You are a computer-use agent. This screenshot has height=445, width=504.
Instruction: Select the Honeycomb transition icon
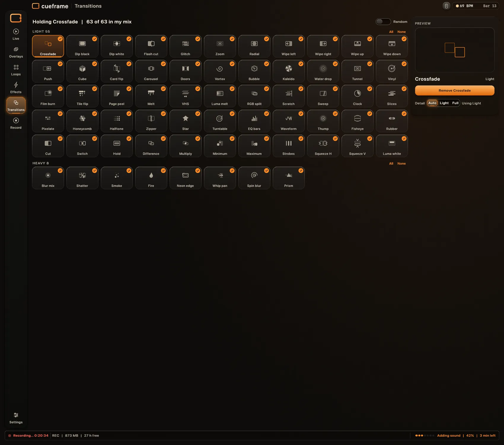click(82, 118)
